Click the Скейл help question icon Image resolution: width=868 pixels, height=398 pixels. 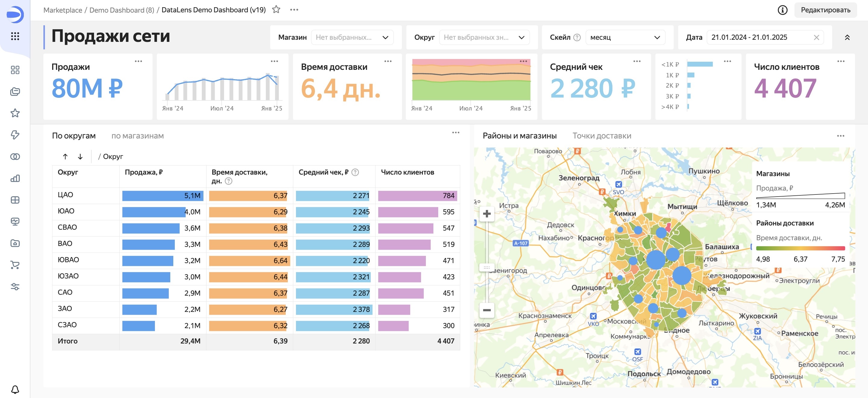[x=577, y=37]
